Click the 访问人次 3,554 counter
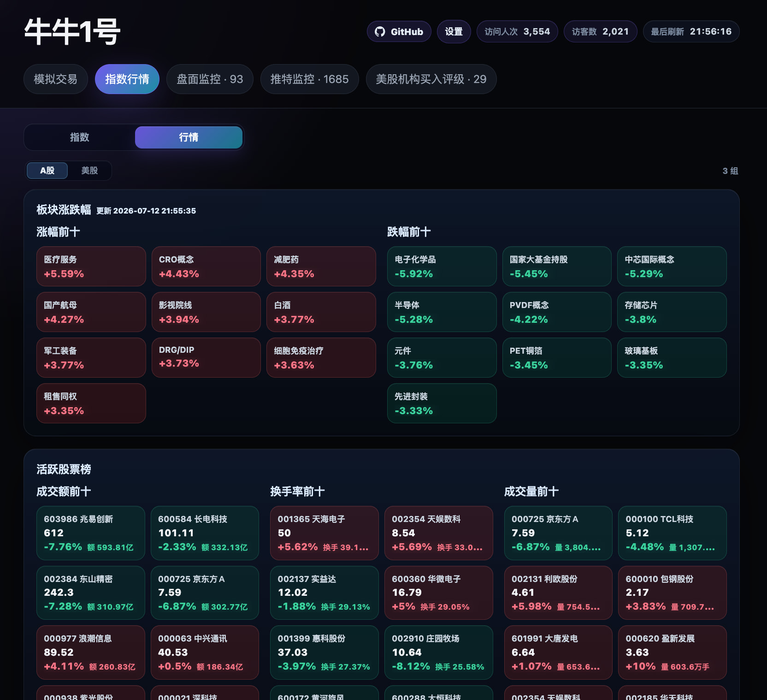767x700 pixels. (517, 31)
